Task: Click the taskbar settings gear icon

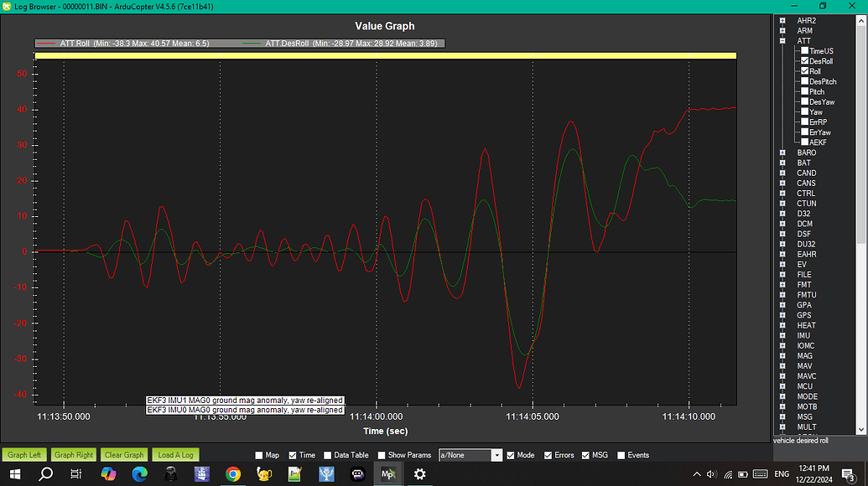Action: [x=419, y=473]
